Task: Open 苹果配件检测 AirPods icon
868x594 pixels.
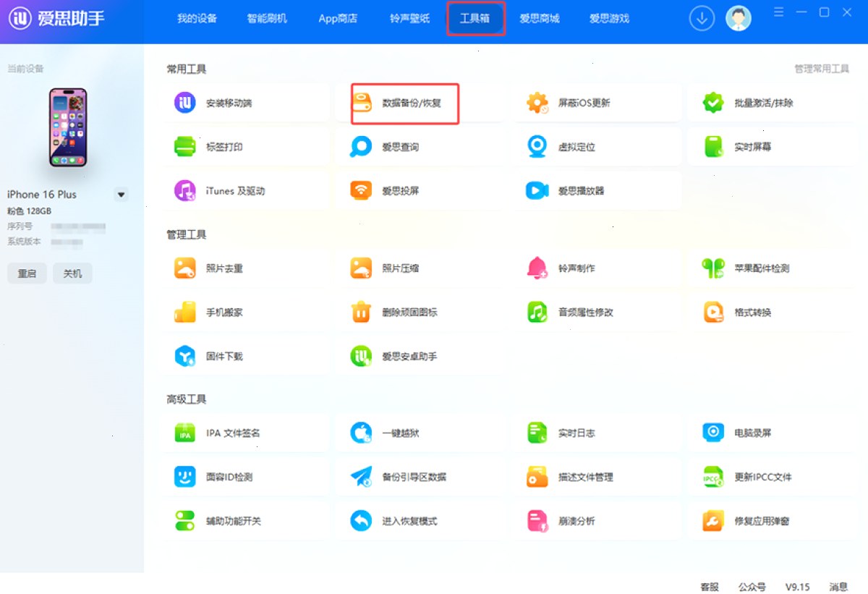Action: click(x=713, y=268)
